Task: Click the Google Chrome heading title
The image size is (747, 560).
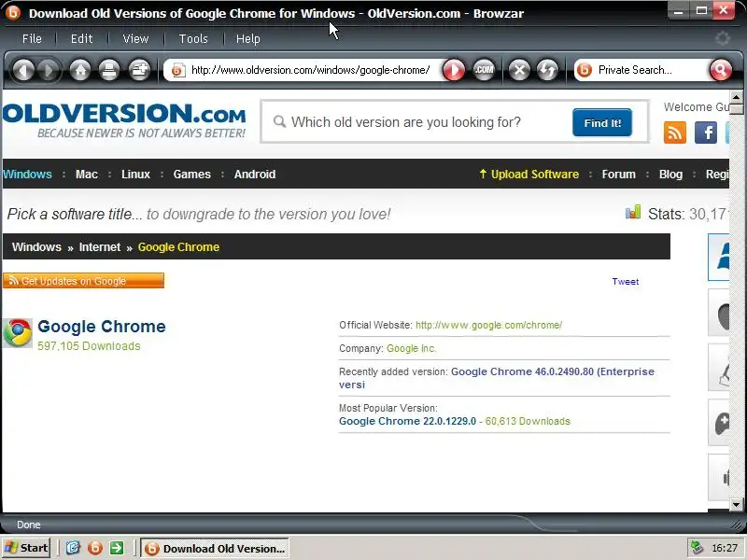Action: (102, 327)
